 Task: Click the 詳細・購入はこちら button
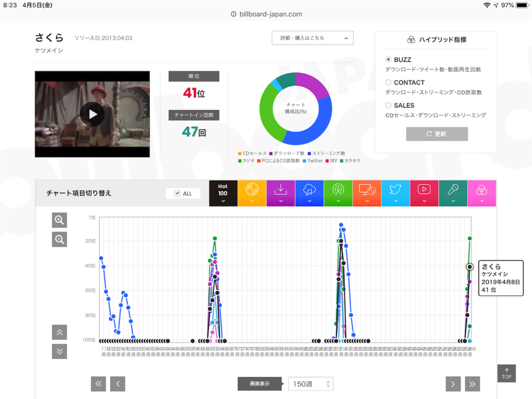pyautogui.click(x=313, y=38)
